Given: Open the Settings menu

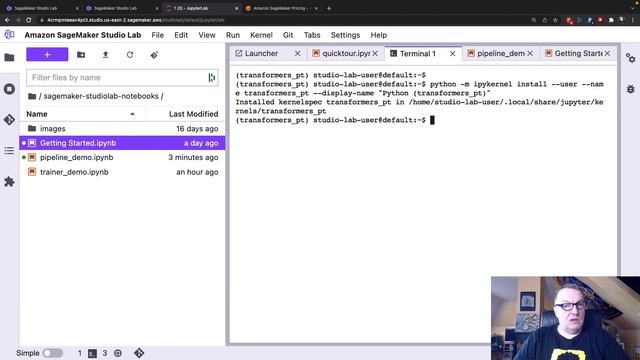Looking at the screenshot, I should (345, 35).
